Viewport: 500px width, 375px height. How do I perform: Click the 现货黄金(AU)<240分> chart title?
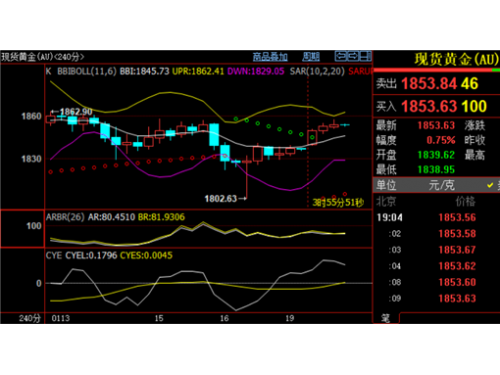[42, 57]
